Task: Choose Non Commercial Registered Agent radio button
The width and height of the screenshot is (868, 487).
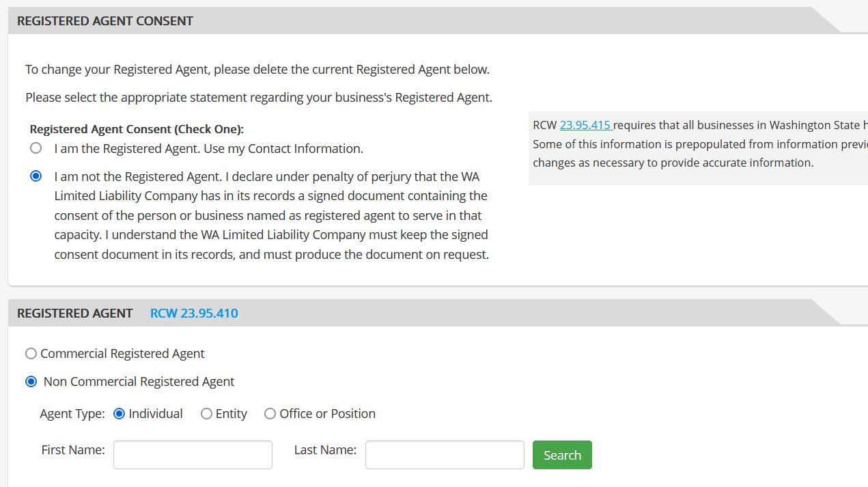Action: tap(31, 382)
